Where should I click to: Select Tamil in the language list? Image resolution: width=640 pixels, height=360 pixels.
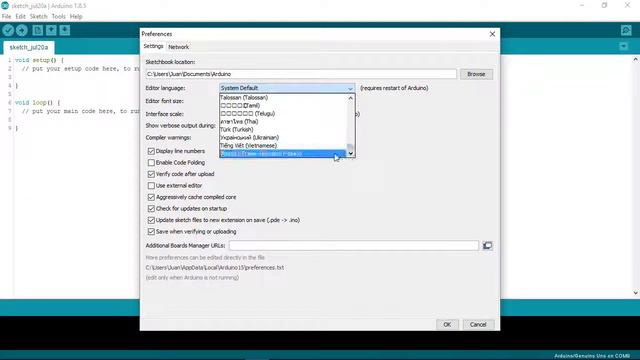(283, 105)
